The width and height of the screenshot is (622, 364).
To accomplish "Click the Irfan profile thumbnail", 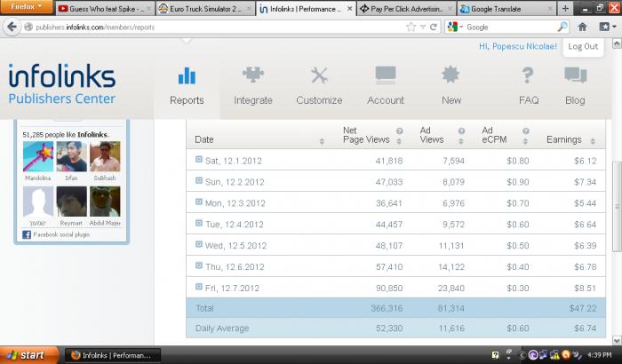I will tap(71, 156).
